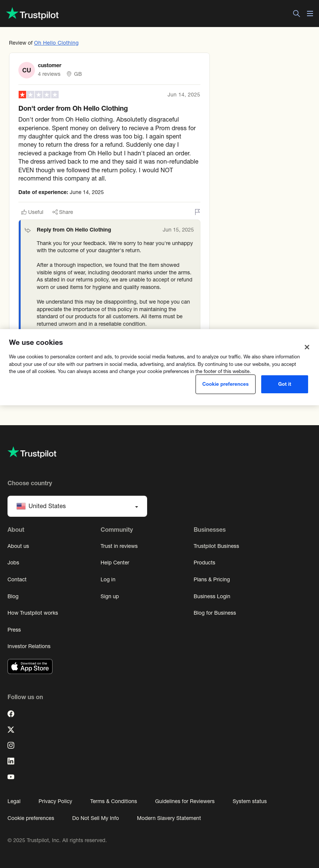Close the cookie banner with X
This screenshot has width=319, height=868.
tap(307, 347)
